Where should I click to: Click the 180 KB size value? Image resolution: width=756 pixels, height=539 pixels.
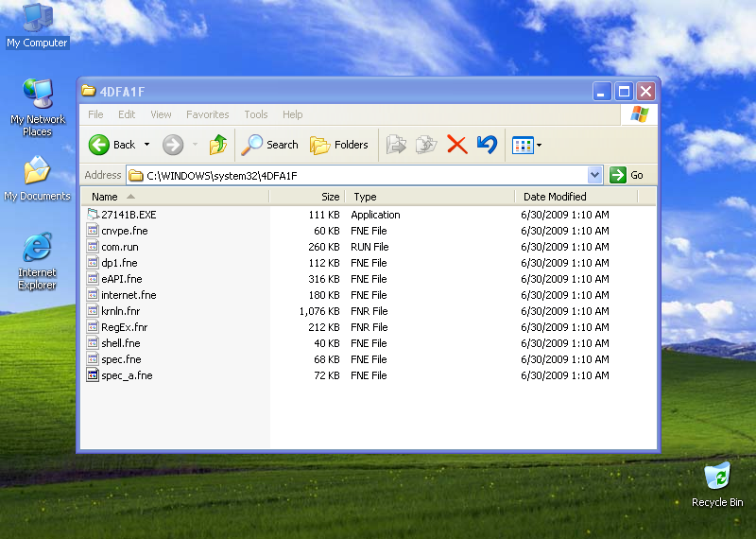pyautogui.click(x=324, y=295)
